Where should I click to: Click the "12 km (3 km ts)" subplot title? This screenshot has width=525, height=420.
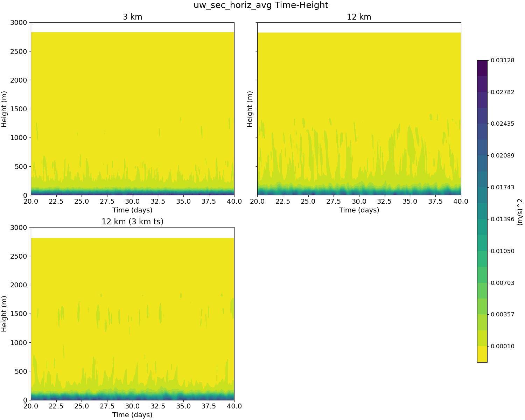coord(132,222)
